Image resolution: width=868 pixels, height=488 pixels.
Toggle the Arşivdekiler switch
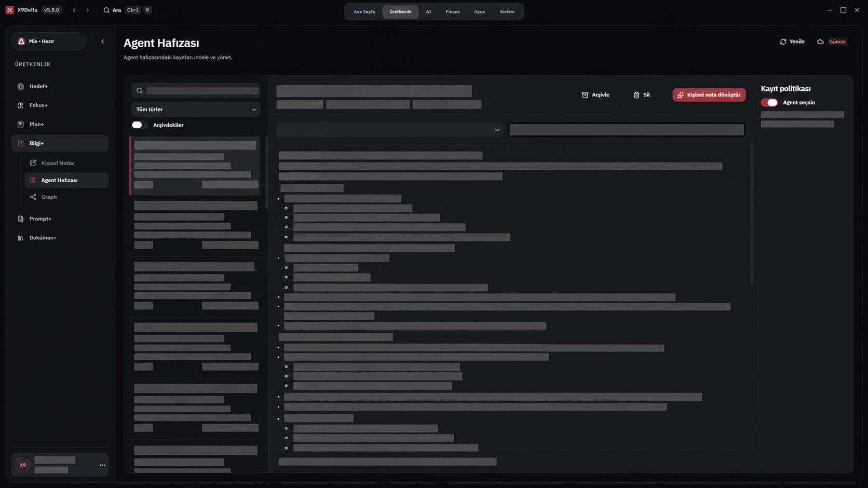click(x=140, y=125)
